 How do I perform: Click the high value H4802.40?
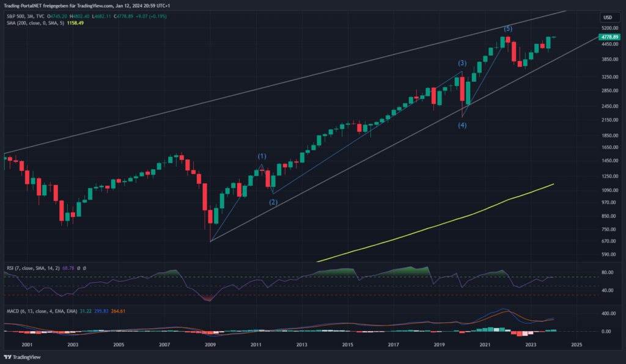pos(79,16)
